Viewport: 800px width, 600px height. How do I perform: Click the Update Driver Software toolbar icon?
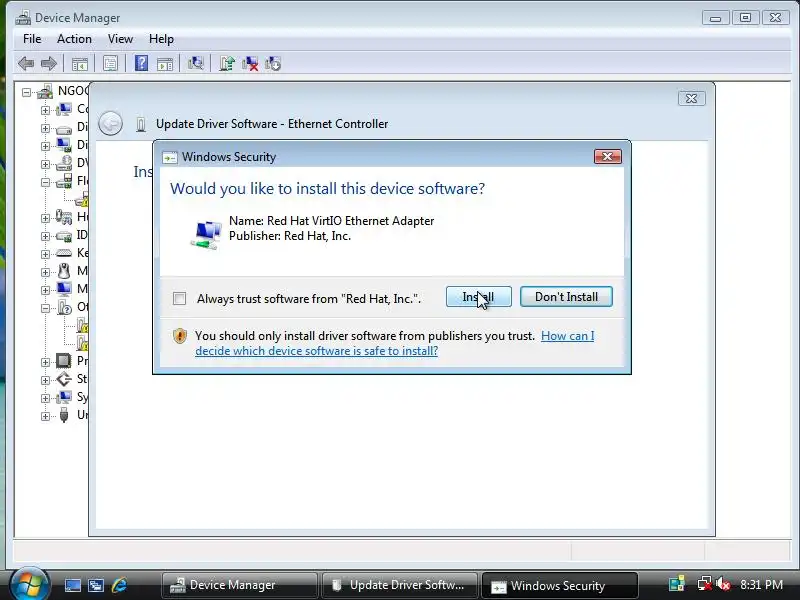[227, 63]
